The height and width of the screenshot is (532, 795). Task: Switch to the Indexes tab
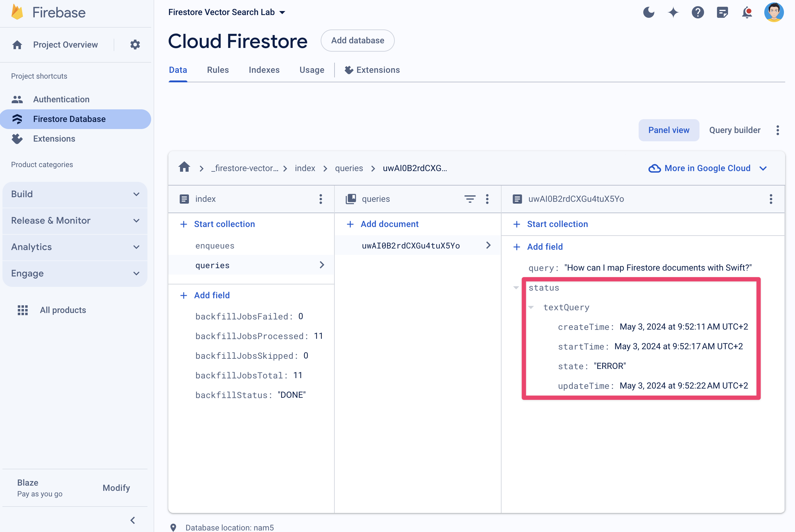tap(264, 70)
